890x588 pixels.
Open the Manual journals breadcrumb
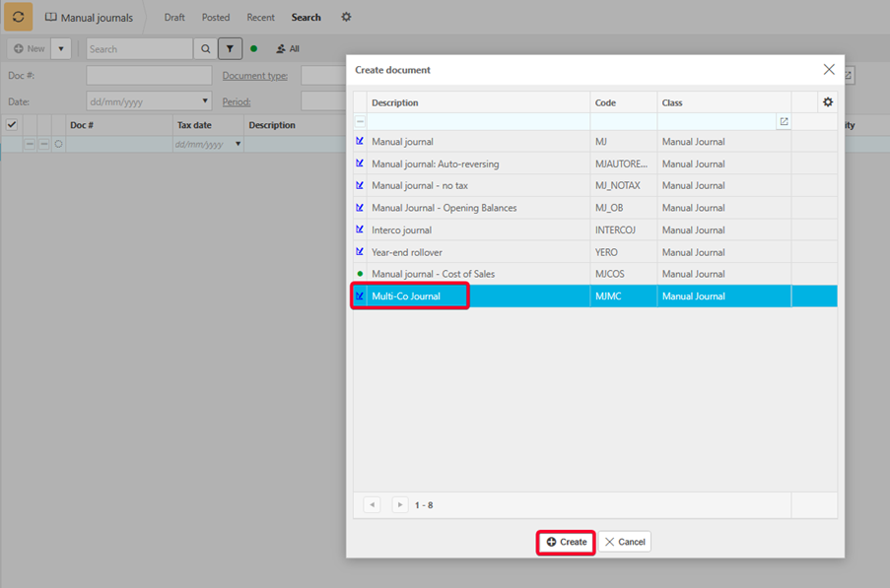[89, 18]
